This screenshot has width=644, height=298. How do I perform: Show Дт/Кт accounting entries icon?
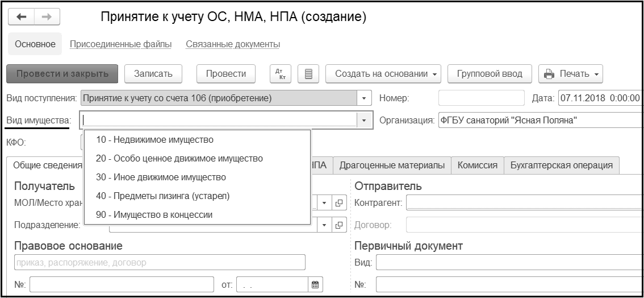279,74
